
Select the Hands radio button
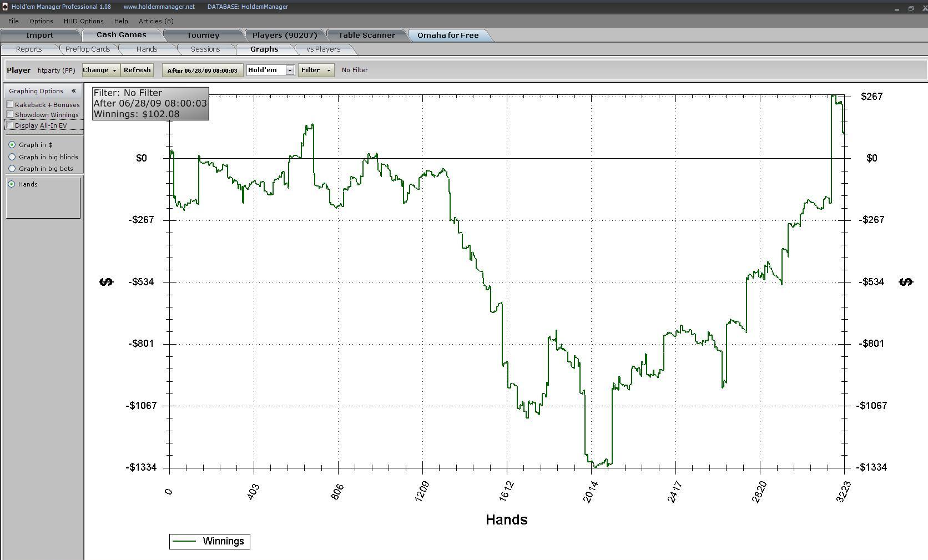(x=12, y=184)
